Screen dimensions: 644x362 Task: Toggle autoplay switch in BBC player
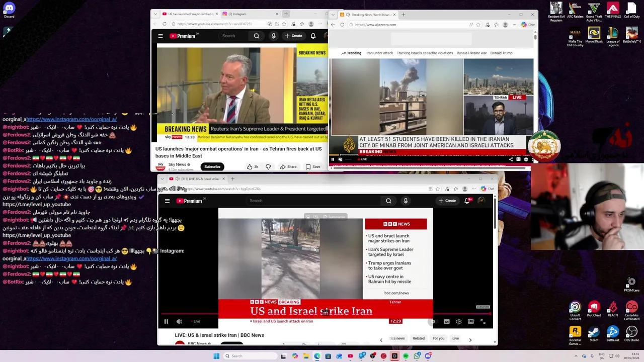pyautogui.click(x=433, y=321)
